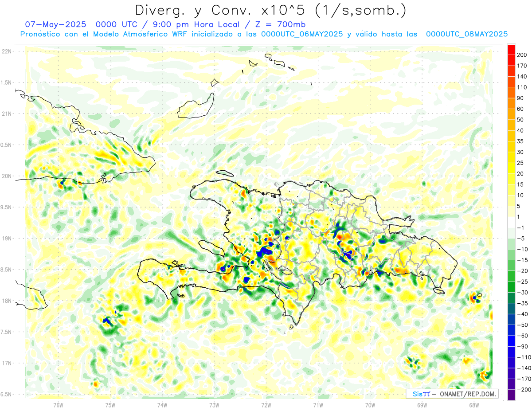This screenshot has height=411, width=532.
Task: Click the "60" value on the color scale
Action: pyautogui.click(x=520, y=109)
